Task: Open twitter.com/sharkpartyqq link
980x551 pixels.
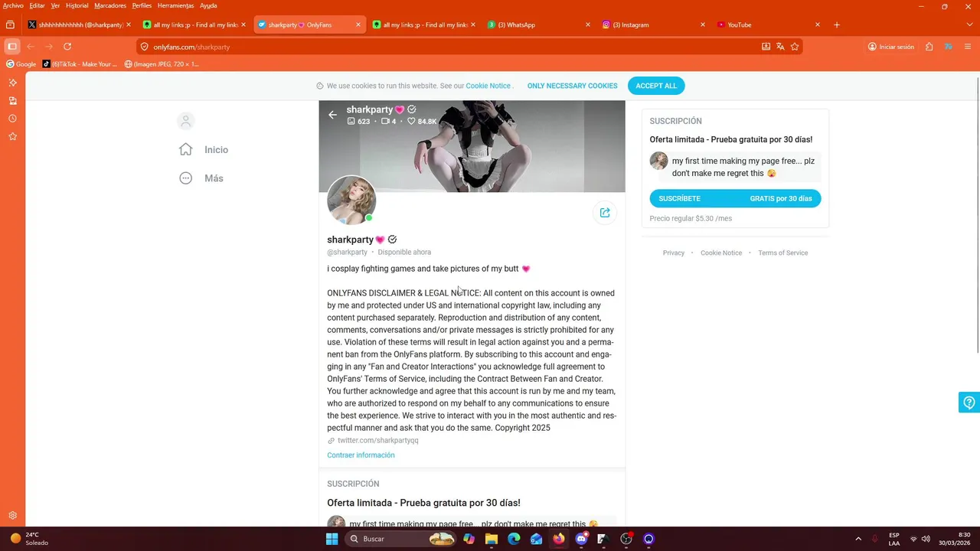Action: click(x=377, y=440)
